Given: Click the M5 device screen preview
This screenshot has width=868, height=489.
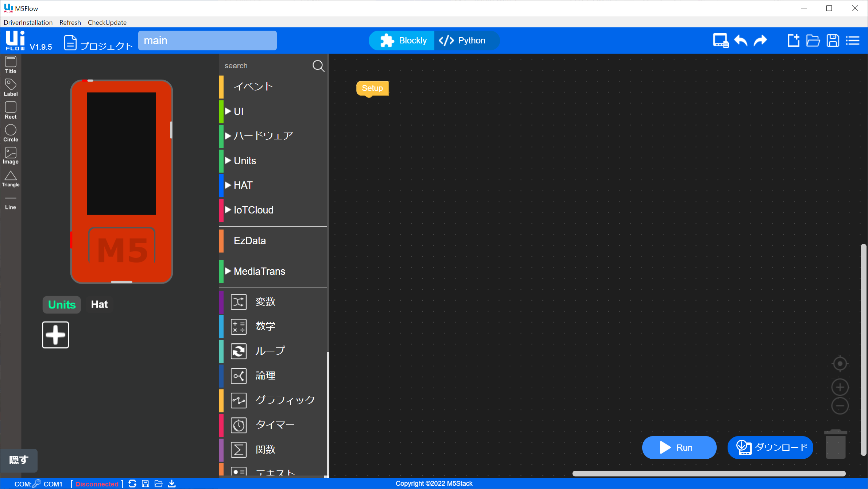Looking at the screenshot, I should coord(121,154).
